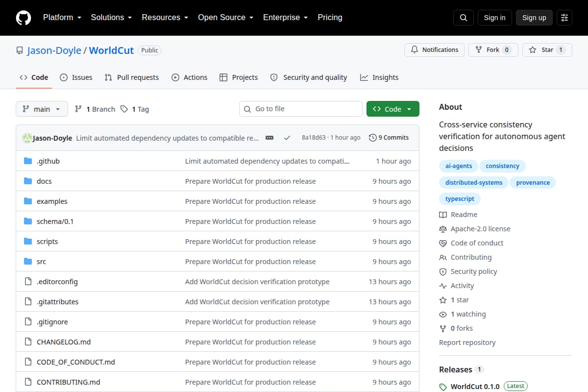Open the Apache-2.0 license link
588x392 pixels.
tap(475, 229)
